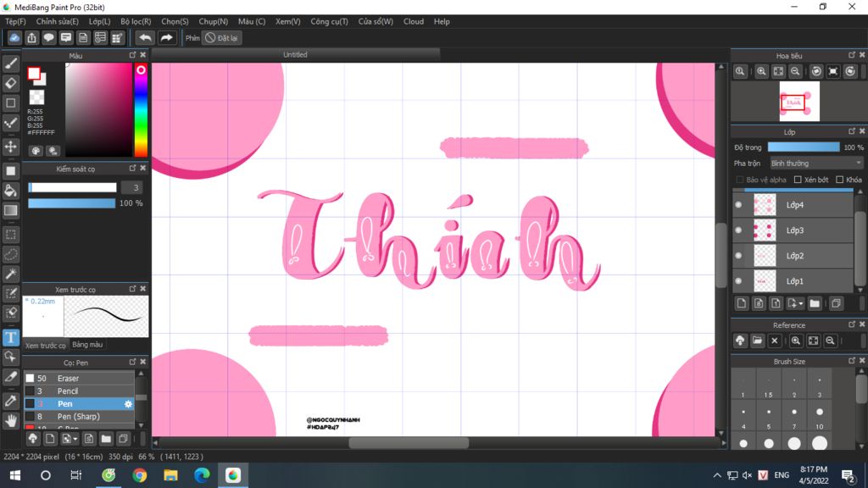Select the Hand pan tool
This screenshot has height=488, width=868.
pos(10,420)
